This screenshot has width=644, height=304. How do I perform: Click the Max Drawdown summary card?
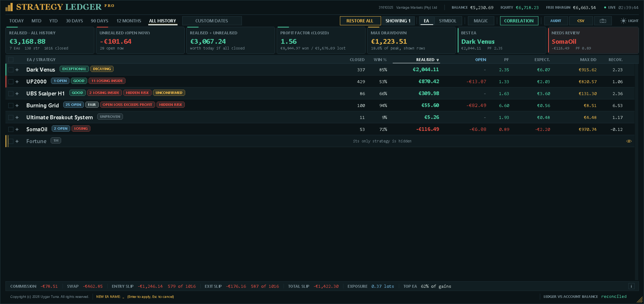(x=411, y=40)
